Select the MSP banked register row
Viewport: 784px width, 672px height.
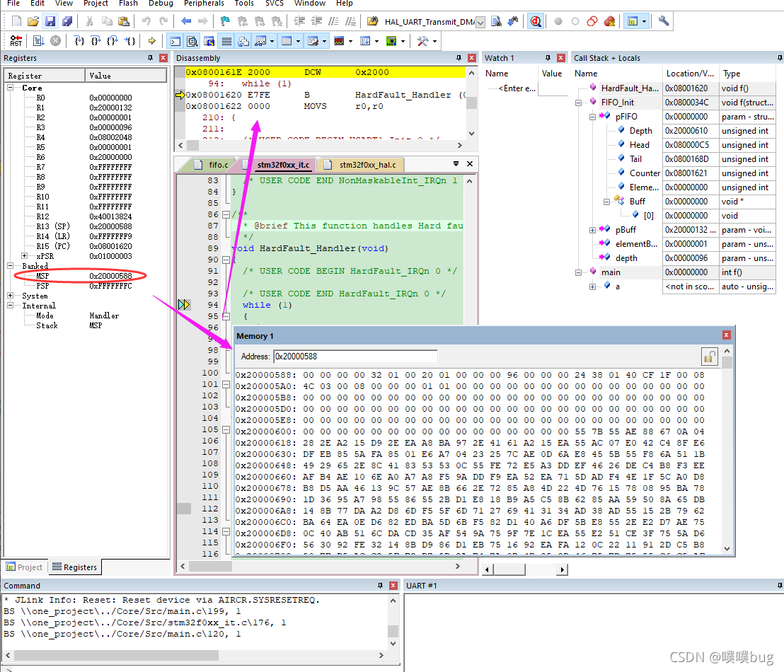(85, 276)
